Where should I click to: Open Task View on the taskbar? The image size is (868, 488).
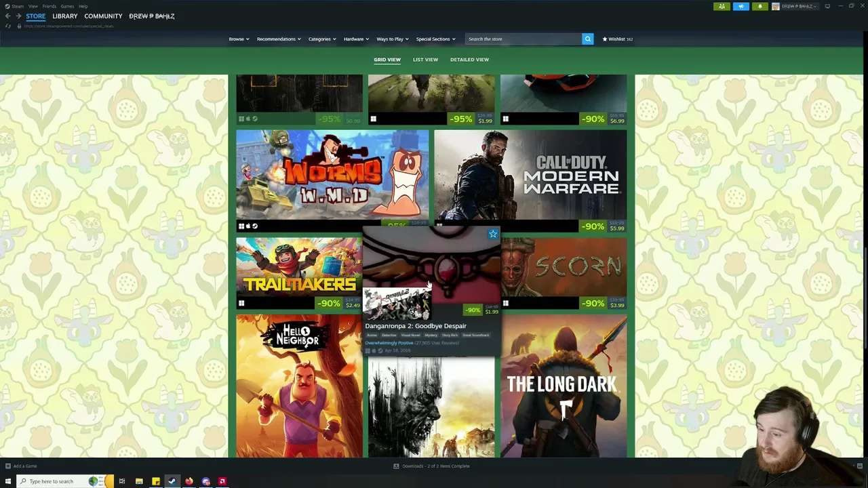[x=122, y=481]
